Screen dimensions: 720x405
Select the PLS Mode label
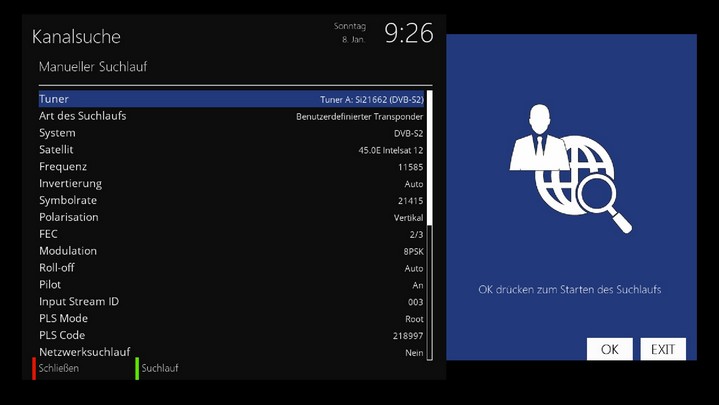63,318
